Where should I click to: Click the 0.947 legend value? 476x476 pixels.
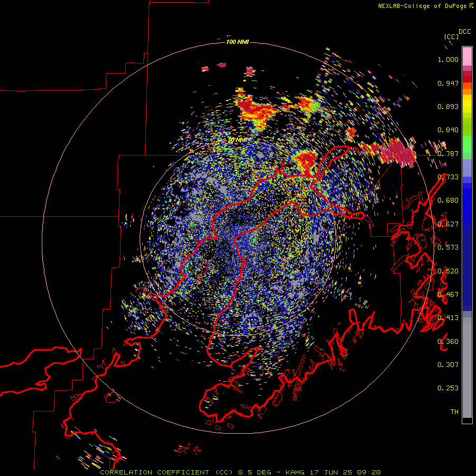(448, 83)
